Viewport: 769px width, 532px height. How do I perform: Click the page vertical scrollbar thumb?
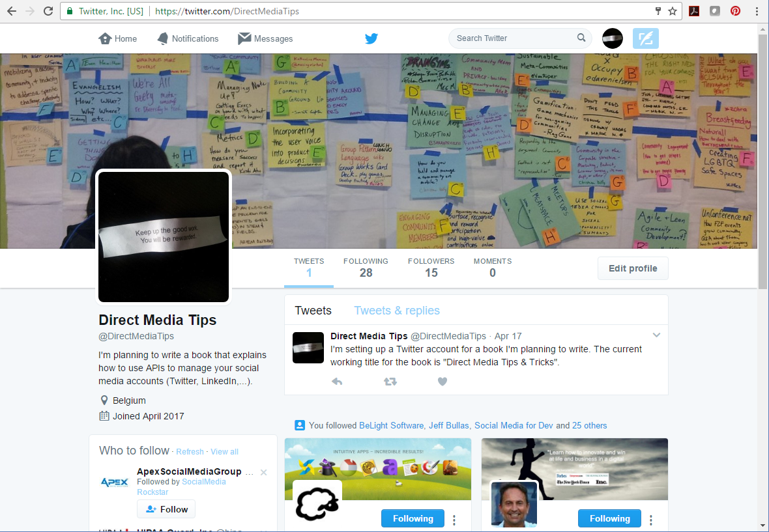click(763, 161)
